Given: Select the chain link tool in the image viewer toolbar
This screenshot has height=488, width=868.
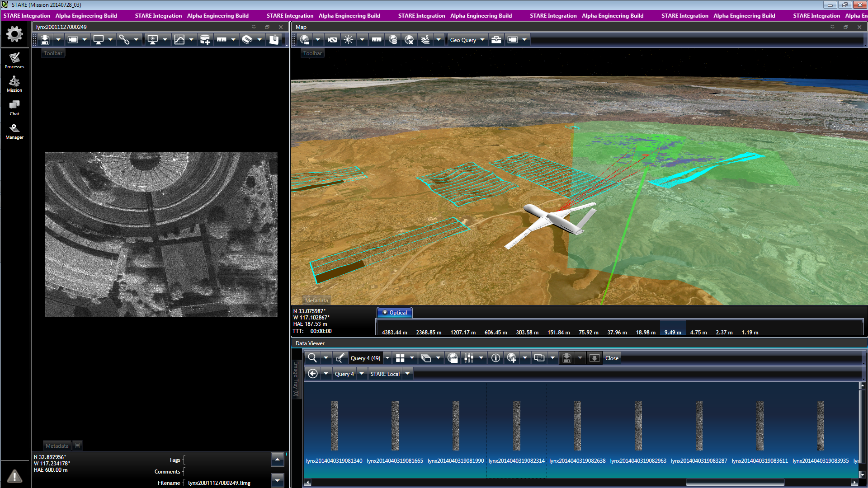Looking at the screenshot, I should 125,40.
